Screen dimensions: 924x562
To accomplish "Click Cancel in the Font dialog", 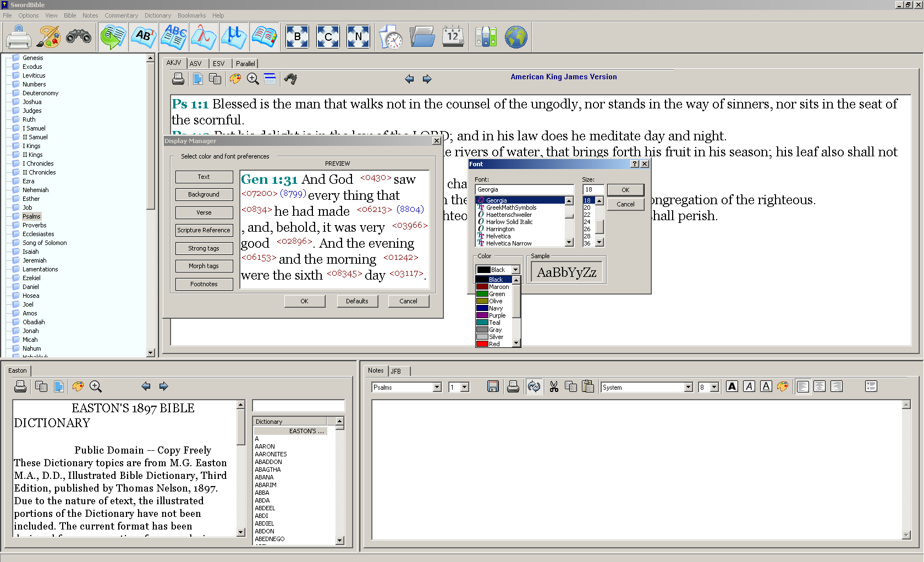I will click(625, 204).
